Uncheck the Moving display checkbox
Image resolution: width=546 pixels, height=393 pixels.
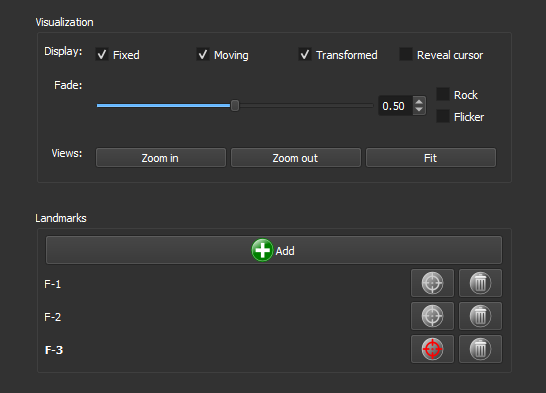[203, 54]
